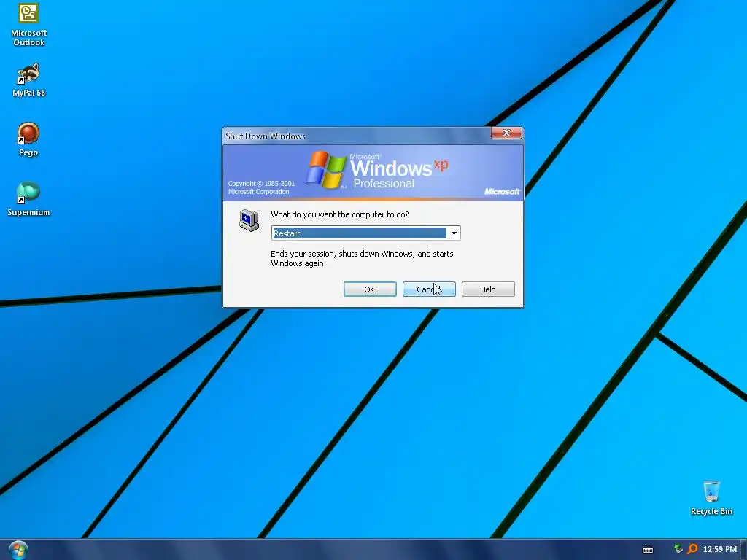Image resolution: width=747 pixels, height=560 pixels.
Task: Open the Start menu orb
Action: click(18, 550)
